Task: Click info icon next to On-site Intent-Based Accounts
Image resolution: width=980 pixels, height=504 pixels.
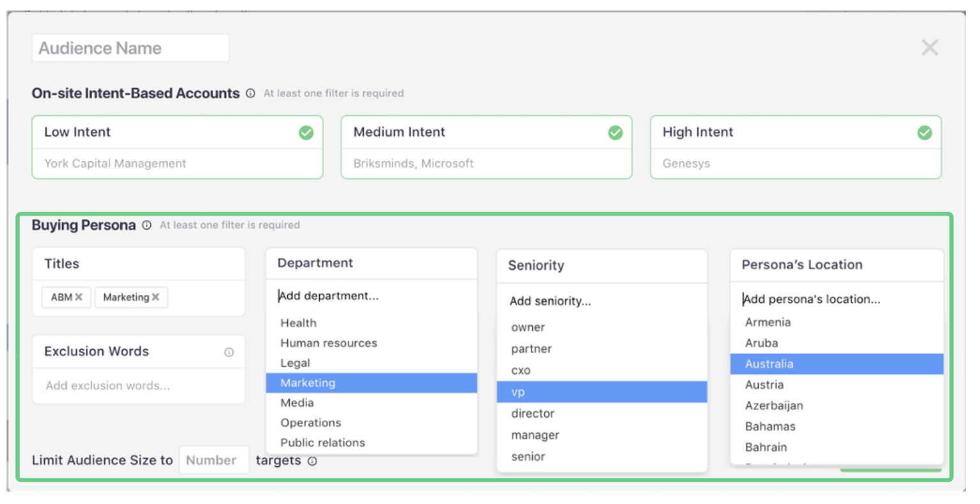Action: [x=250, y=93]
